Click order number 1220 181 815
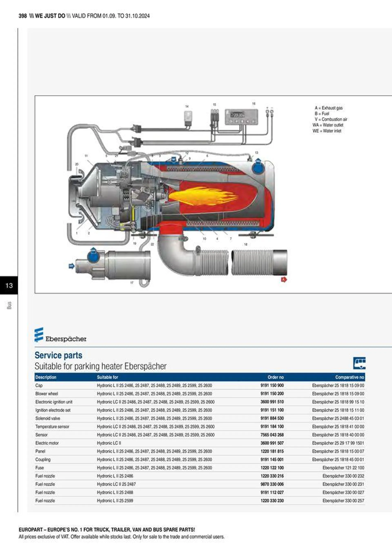Image resolution: width=392 pixels, height=555 pixels. pos(272,451)
